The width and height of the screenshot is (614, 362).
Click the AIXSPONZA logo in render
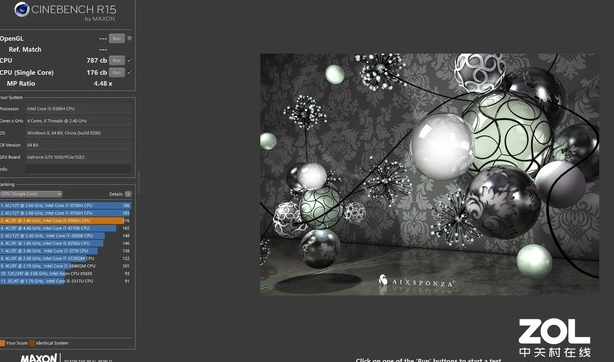416,281
